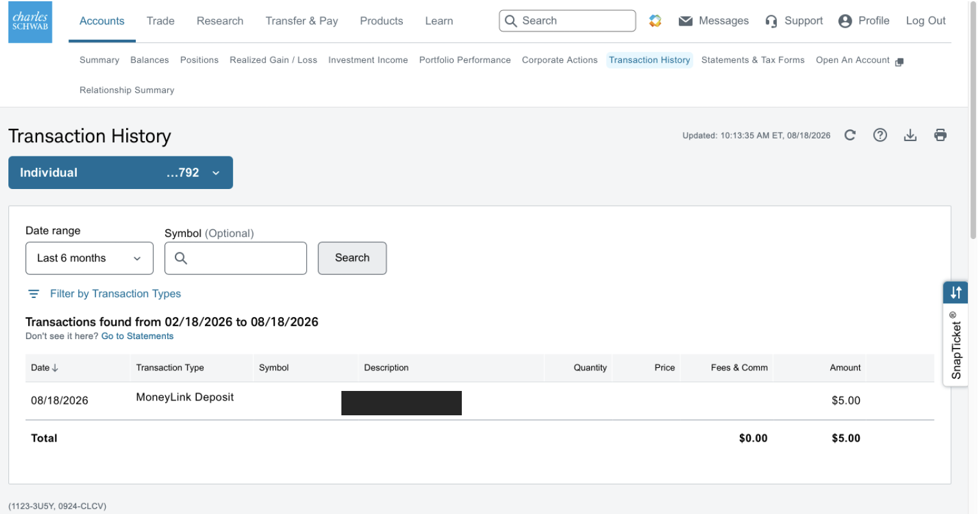
Task: Click the Search button next to Symbol
Action: [x=352, y=258]
